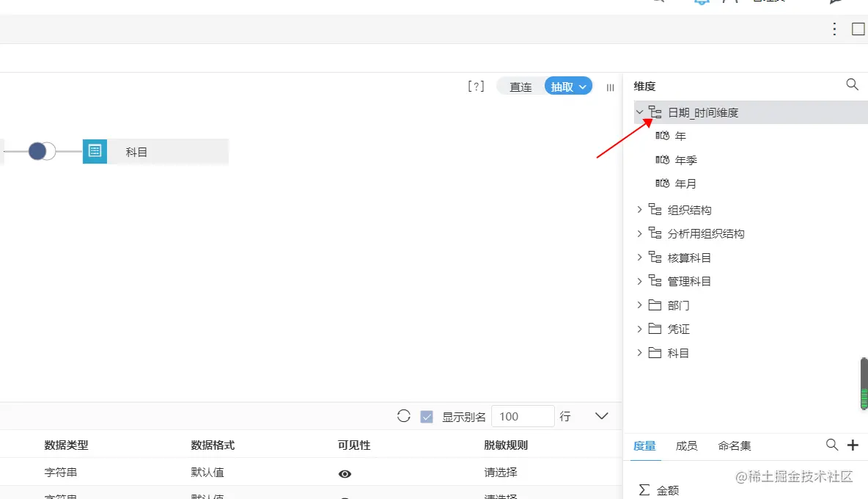Expand the 组织结构 tree node
868x499 pixels.
pyautogui.click(x=639, y=209)
